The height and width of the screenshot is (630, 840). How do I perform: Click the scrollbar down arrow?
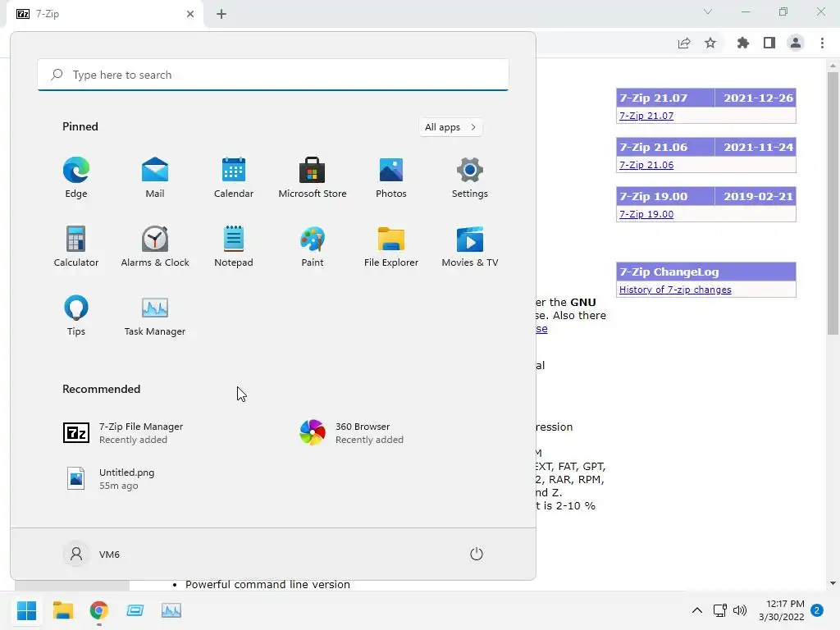[833, 583]
